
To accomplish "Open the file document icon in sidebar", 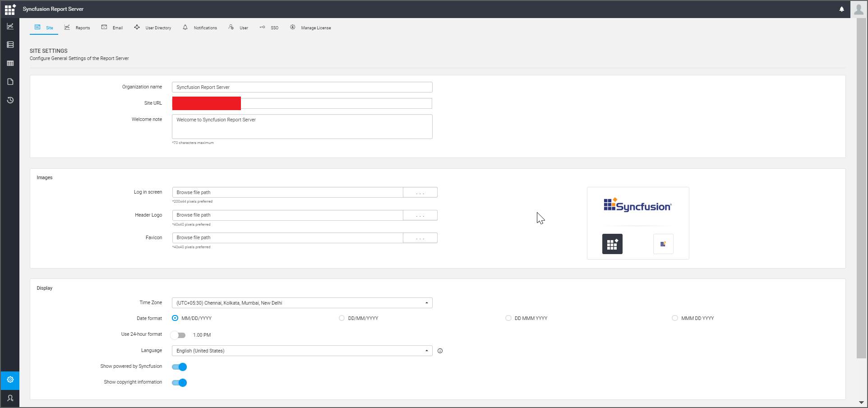I will coord(10,82).
